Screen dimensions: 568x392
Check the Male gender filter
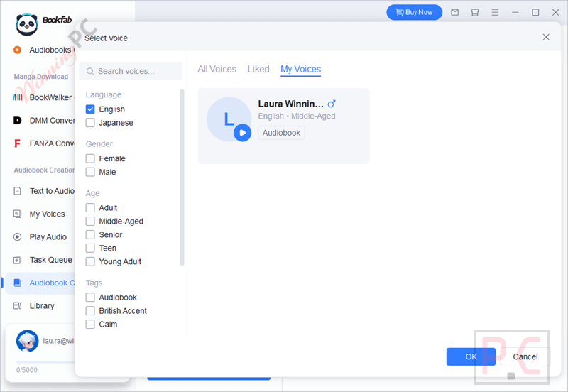pos(90,172)
